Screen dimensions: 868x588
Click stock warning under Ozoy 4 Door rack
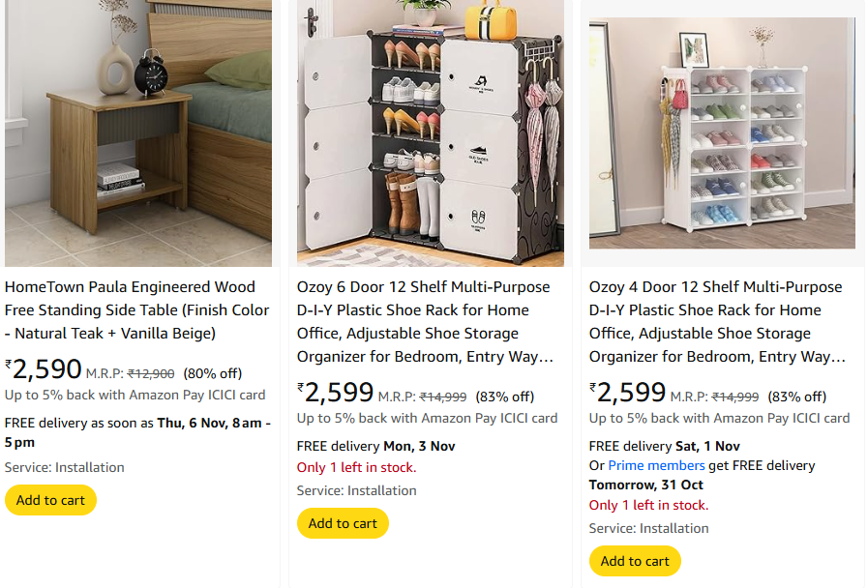tap(648, 505)
